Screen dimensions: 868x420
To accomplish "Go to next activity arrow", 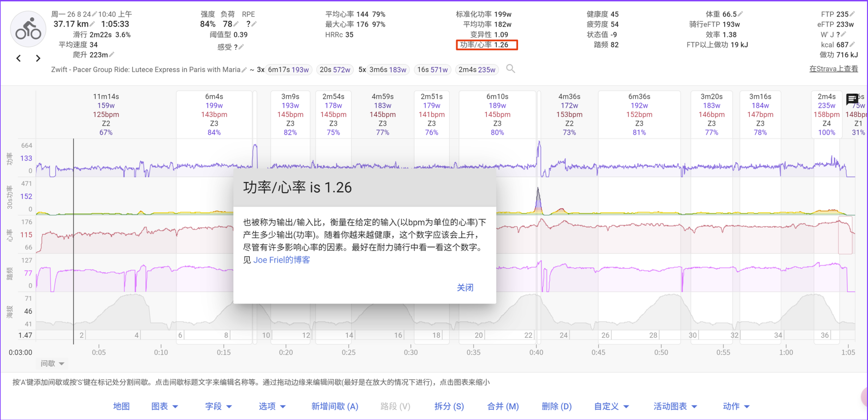I will coord(38,58).
